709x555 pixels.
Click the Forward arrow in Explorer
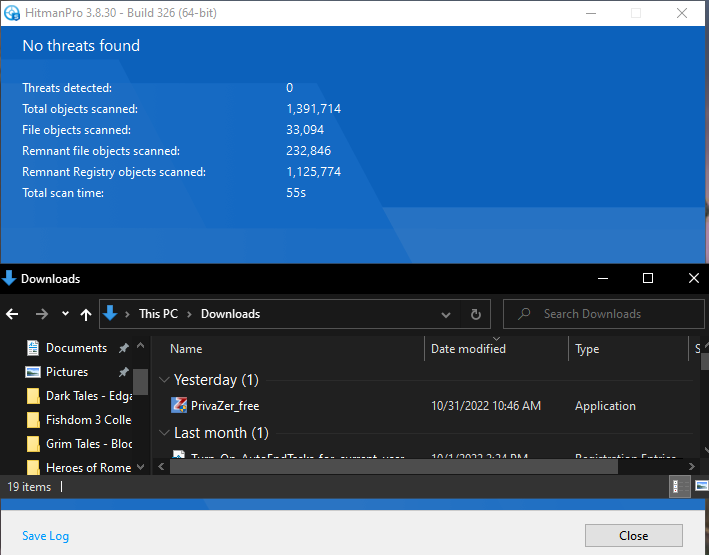point(41,314)
